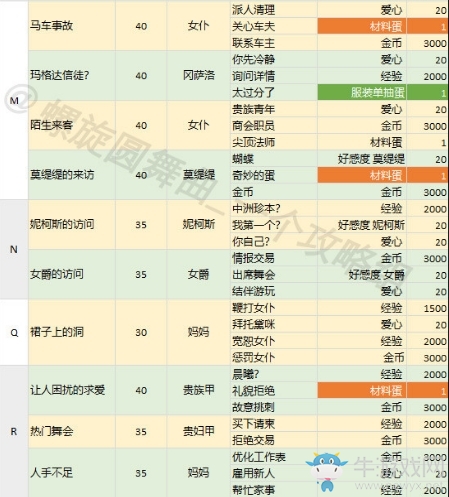
Task: Select the 雇用新人 choice cell
Action: pos(274,473)
